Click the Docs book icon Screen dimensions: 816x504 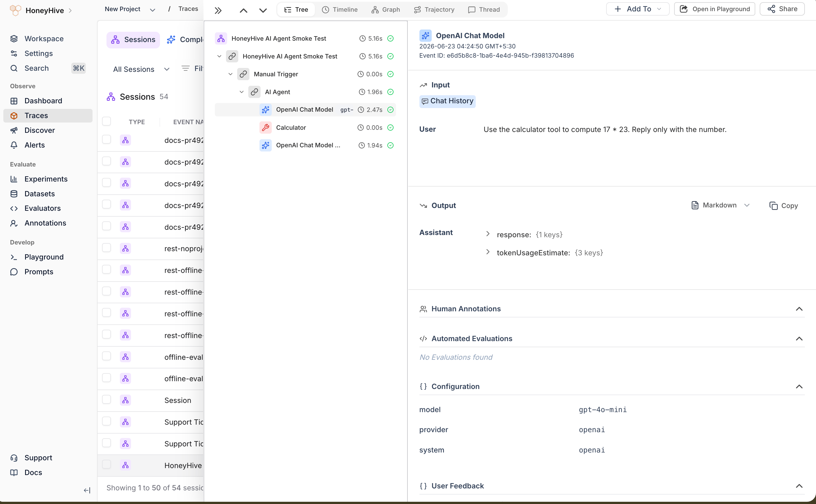tap(14, 472)
